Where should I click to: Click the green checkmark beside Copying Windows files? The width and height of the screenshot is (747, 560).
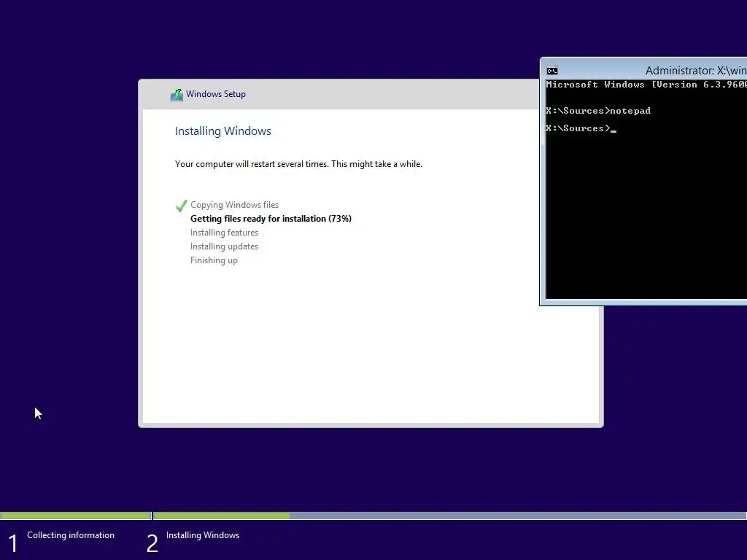pyautogui.click(x=181, y=206)
